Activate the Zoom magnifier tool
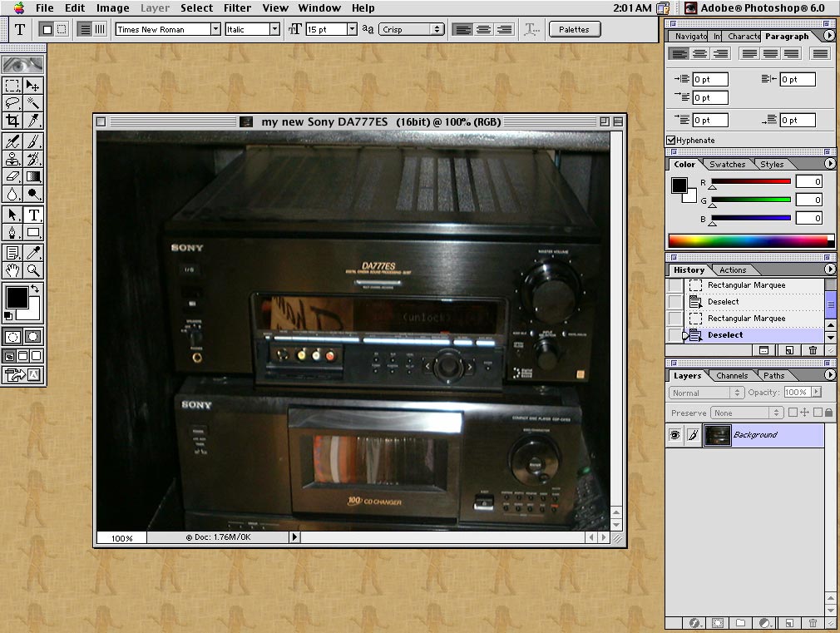 click(33, 270)
